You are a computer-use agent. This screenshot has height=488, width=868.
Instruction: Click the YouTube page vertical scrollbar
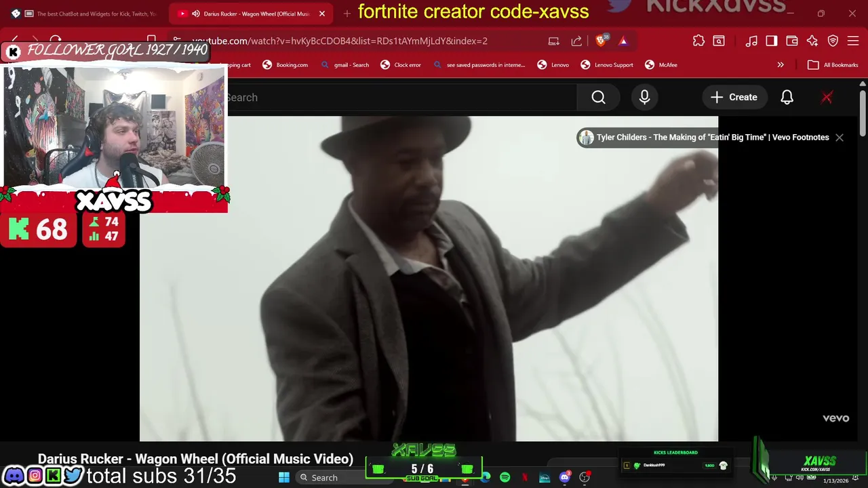tap(863, 113)
